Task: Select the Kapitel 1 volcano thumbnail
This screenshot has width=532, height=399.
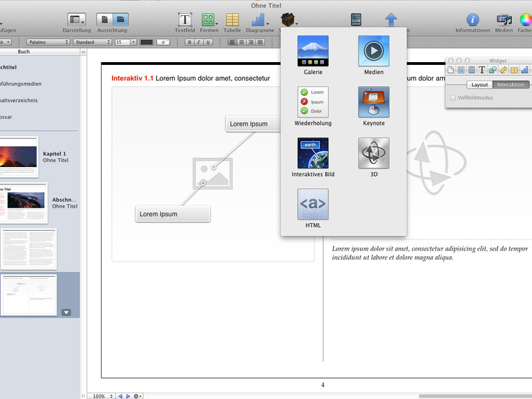Action: click(x=19, y=157)
